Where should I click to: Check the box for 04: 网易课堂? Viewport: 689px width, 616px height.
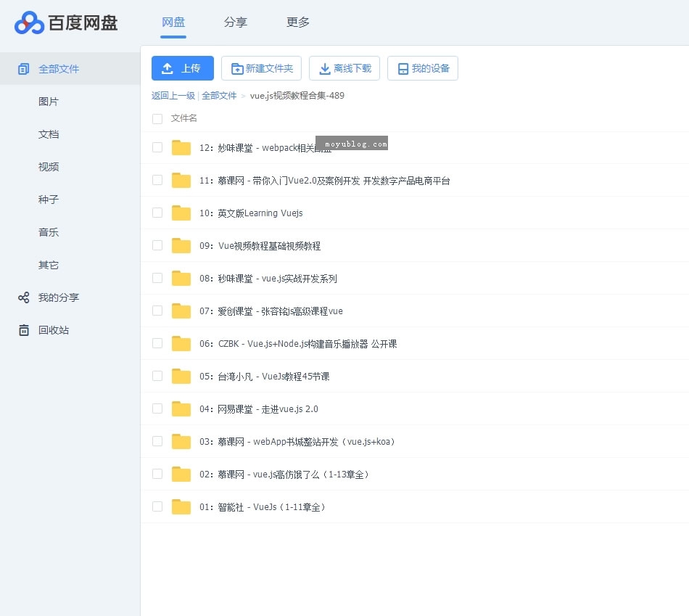tap(157, 408)
